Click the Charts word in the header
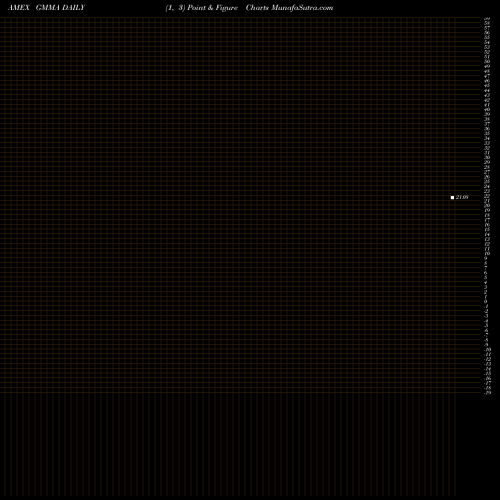This screenshot has height=500, width=500. (257, 8)
